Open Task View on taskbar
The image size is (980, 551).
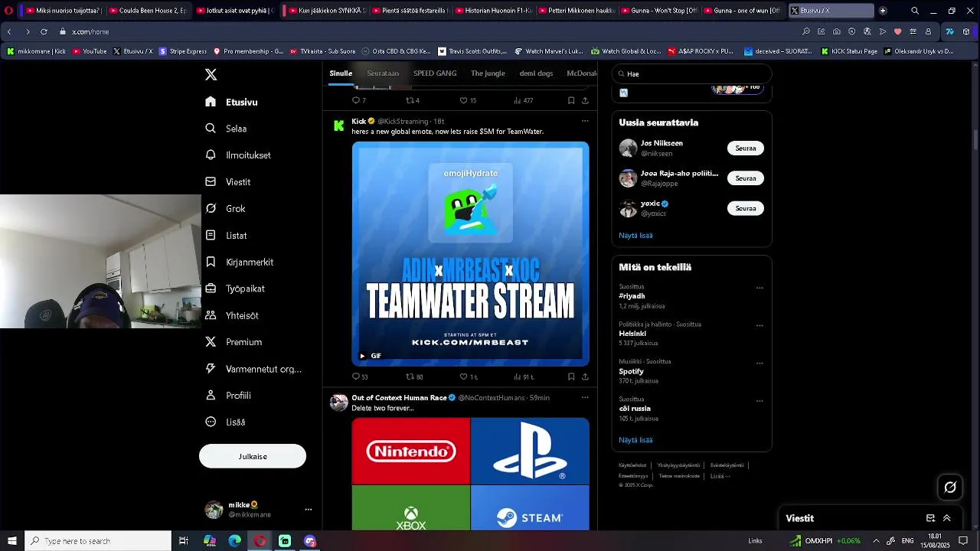click(x=184, y=541)
